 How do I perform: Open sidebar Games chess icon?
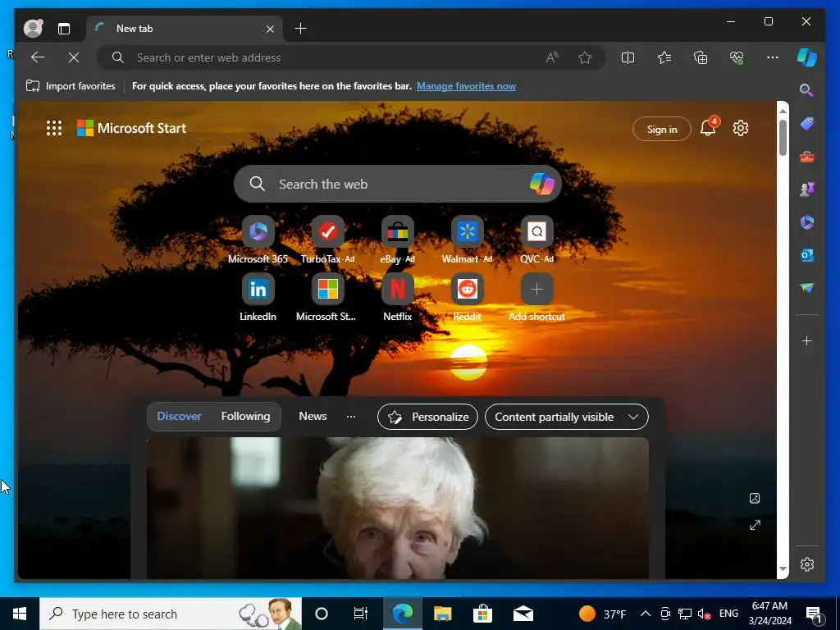pyautogui.click(x=807, y=189)
